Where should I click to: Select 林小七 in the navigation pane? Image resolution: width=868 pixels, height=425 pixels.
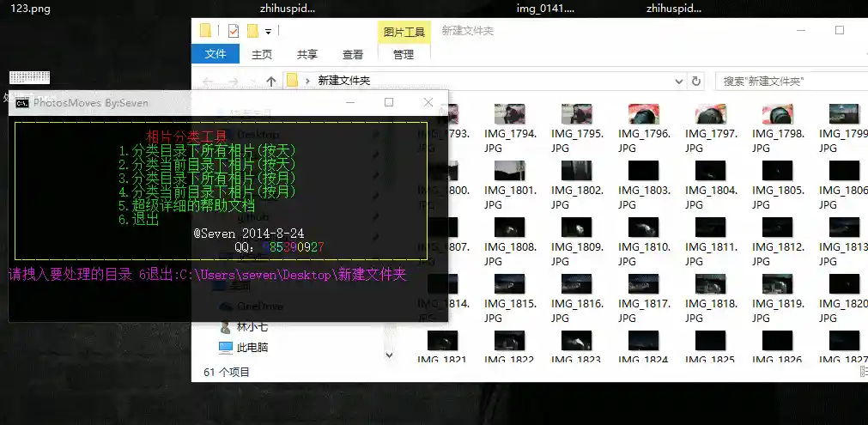coord(252,327)
